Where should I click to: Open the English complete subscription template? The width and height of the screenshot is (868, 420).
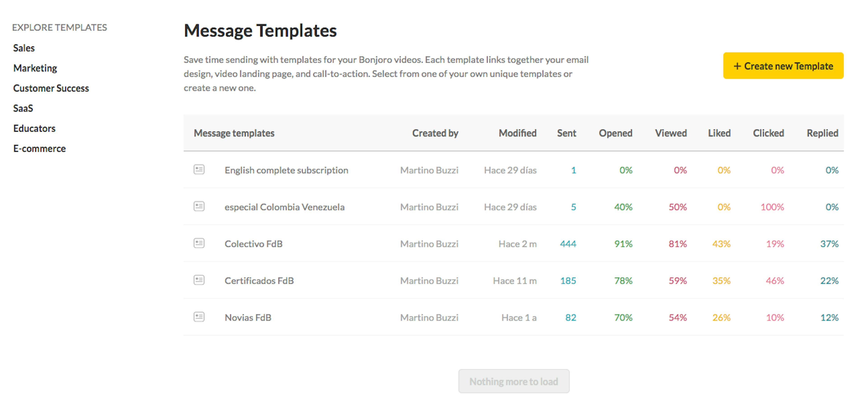point(286,170)
